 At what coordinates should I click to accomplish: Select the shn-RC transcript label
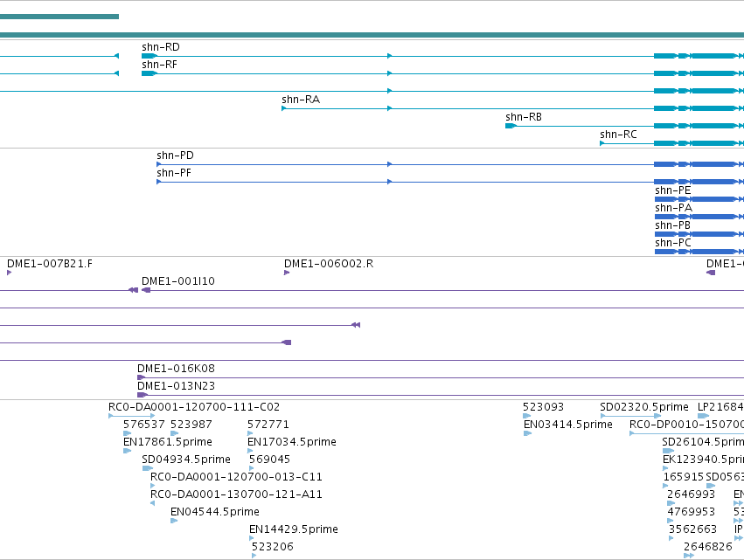618,135
